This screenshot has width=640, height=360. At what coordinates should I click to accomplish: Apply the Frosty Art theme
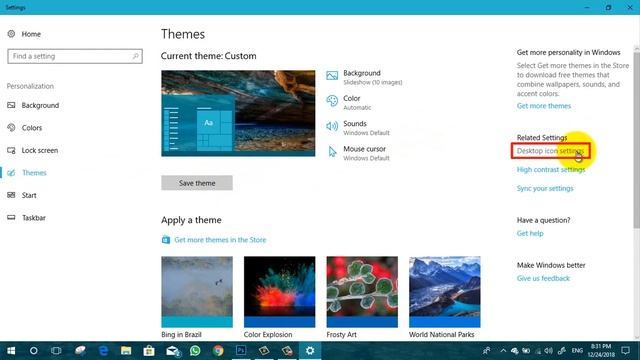point(362,292)
